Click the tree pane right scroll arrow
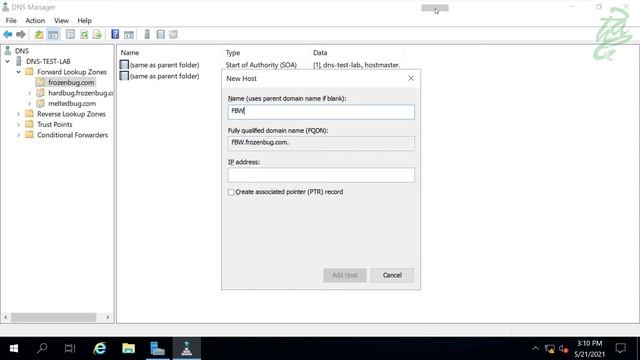Image resolution: width=640 pixels, height=360 pixels. click(108, 317)
